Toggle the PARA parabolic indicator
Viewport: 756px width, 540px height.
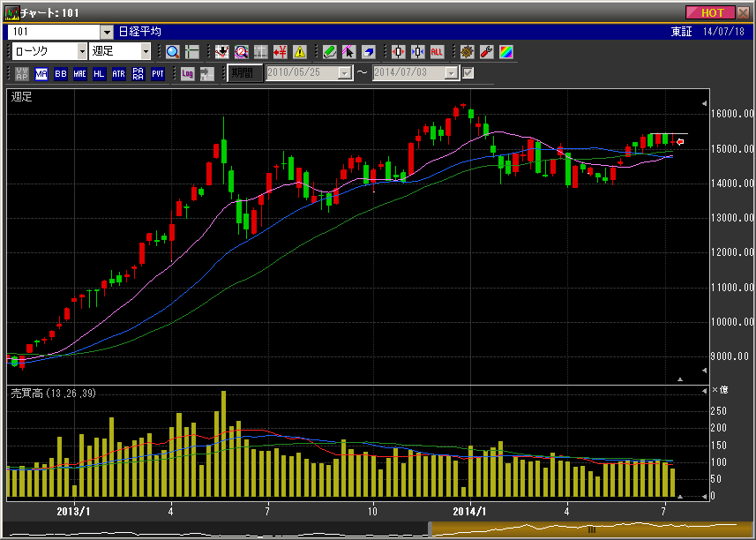(138, 74)
